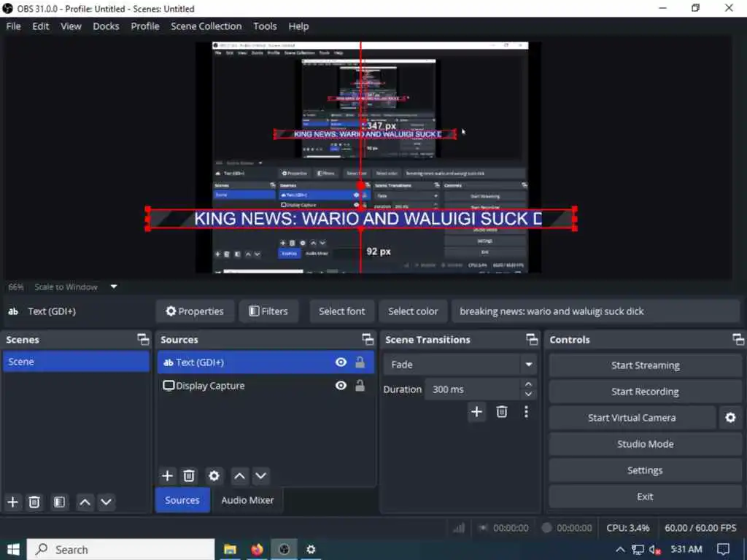Open source properties with the gear icon

[214, 475]
